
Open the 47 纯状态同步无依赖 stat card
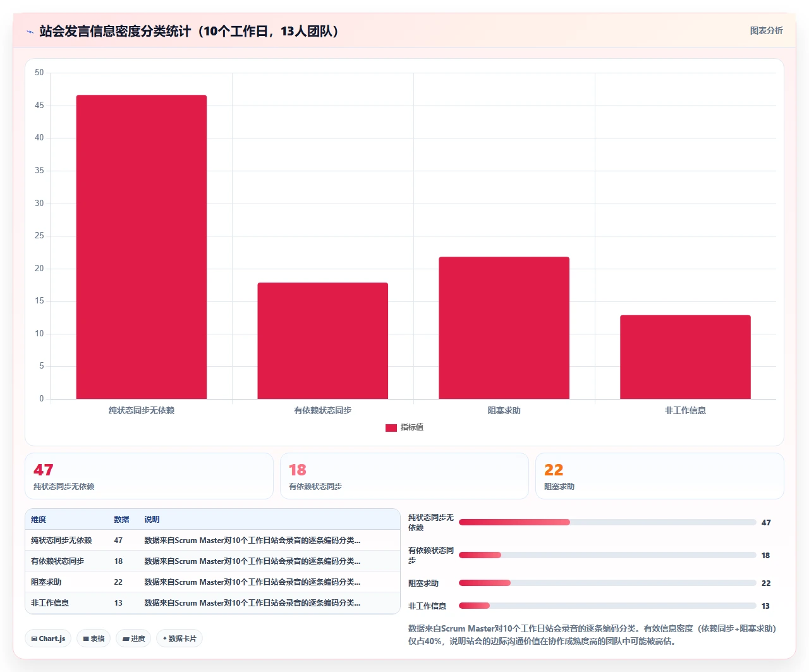click(149, 476)
